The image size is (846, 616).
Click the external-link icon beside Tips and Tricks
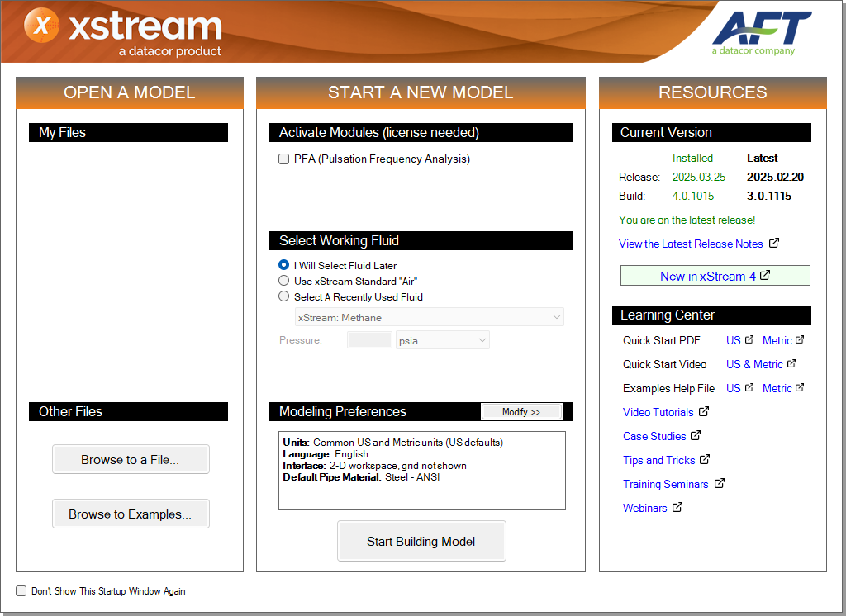click(x=705, y=460)
